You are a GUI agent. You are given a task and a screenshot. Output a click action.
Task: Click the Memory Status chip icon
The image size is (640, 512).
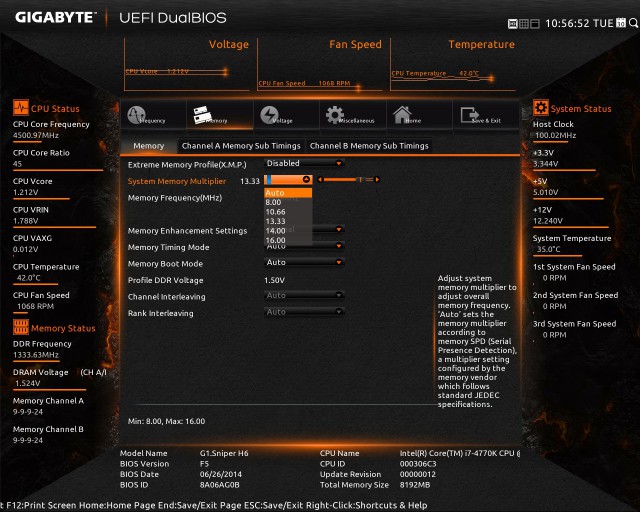point(21,327)
